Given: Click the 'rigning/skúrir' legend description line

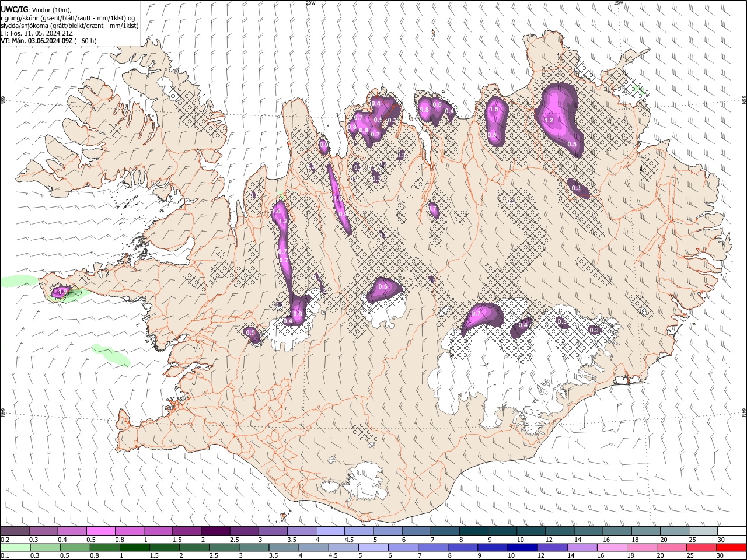Looking at the screenshot, I should pyautogui.click(x=68, y=18).
